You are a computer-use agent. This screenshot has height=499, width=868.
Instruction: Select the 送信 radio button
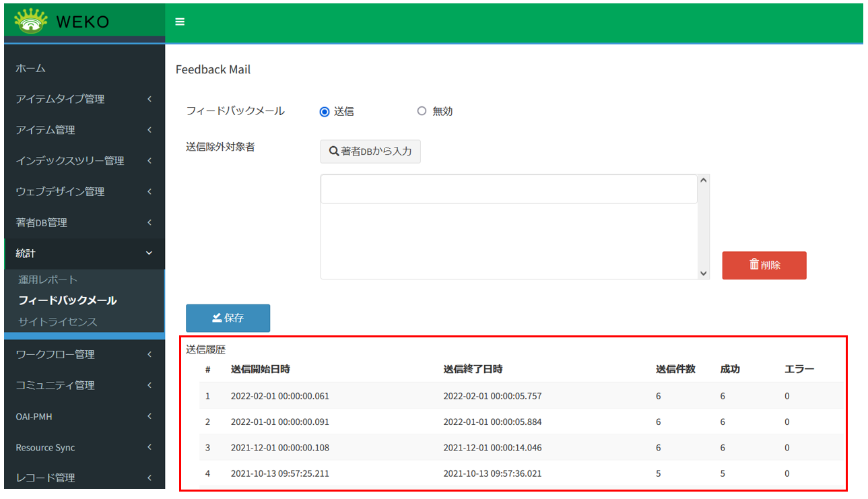[x=325, y=112]
